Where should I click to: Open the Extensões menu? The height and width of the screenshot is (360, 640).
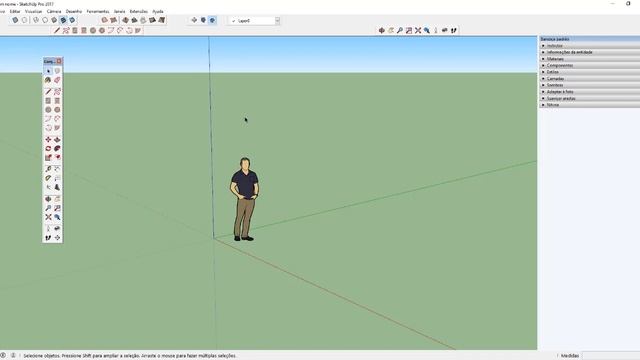tap(139, 11)
